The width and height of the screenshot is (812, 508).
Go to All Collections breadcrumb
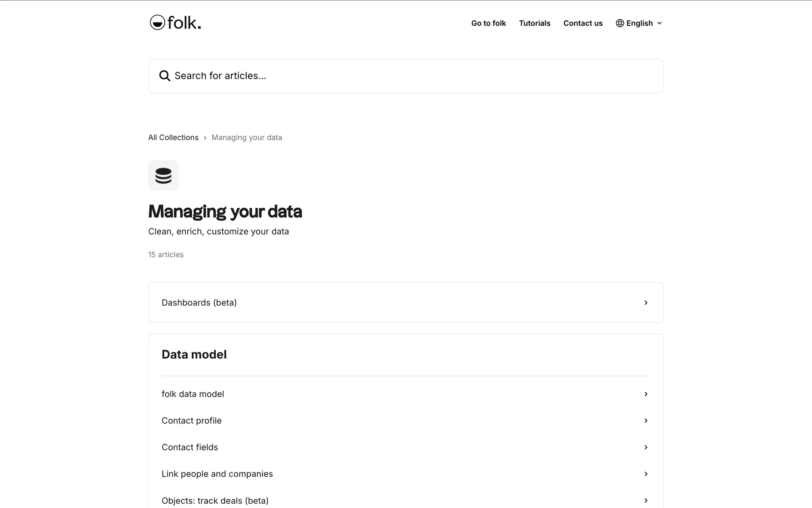tap(173, 138)
